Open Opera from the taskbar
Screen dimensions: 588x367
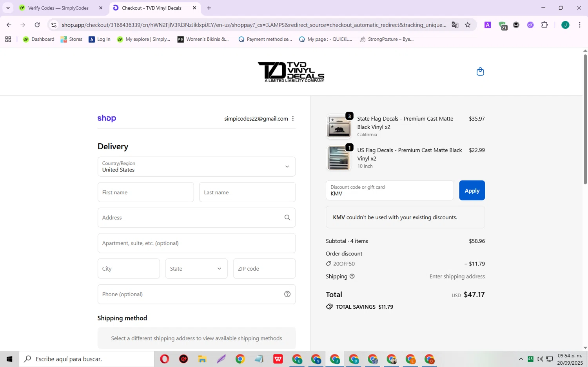165,359
